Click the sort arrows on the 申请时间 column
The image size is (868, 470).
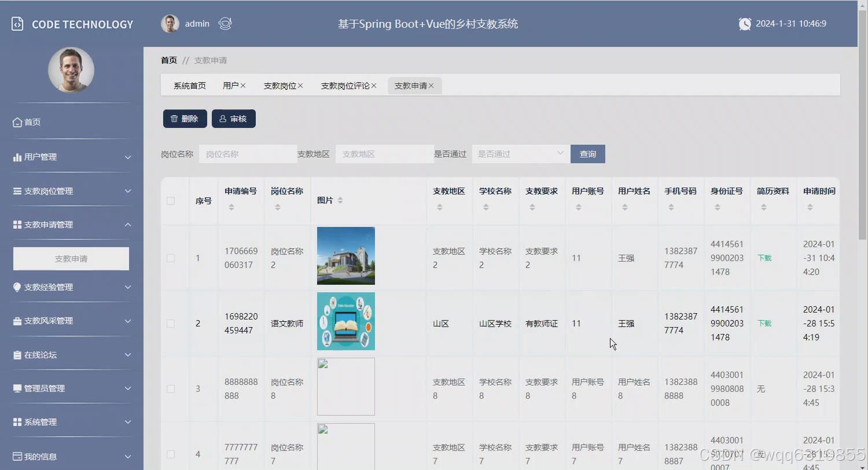pos(810,206)
